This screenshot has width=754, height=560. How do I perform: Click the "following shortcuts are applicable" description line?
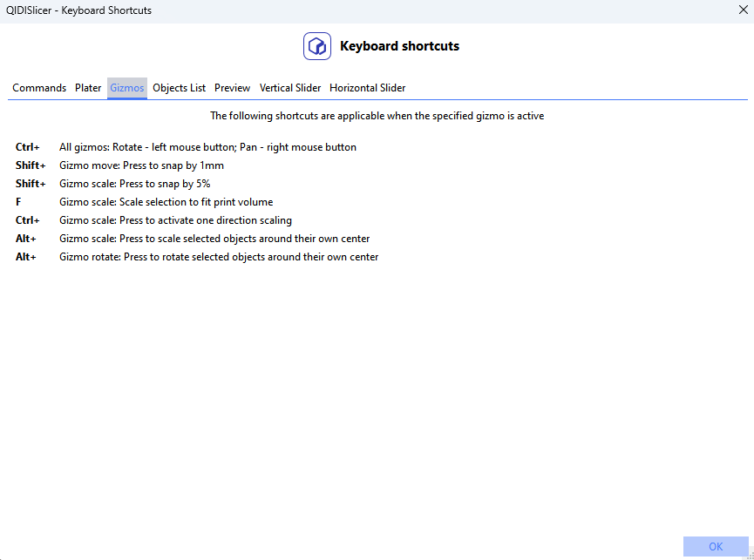pos(377,116)
